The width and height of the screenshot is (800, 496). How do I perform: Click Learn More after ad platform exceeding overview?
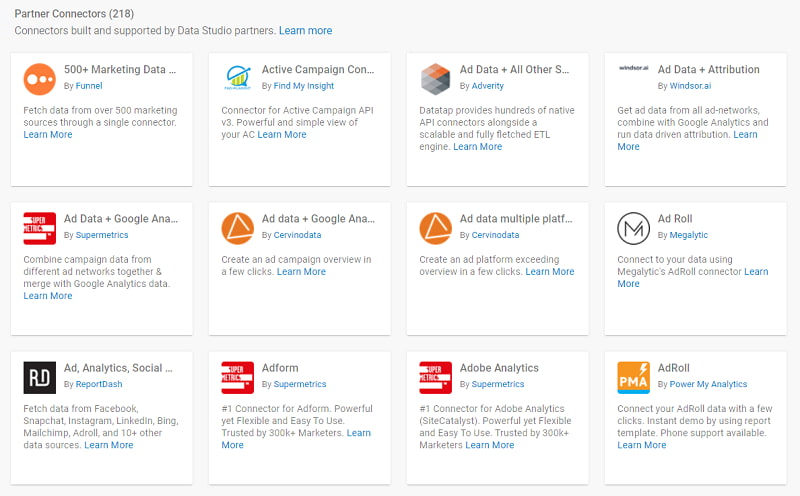pos(549,271)
